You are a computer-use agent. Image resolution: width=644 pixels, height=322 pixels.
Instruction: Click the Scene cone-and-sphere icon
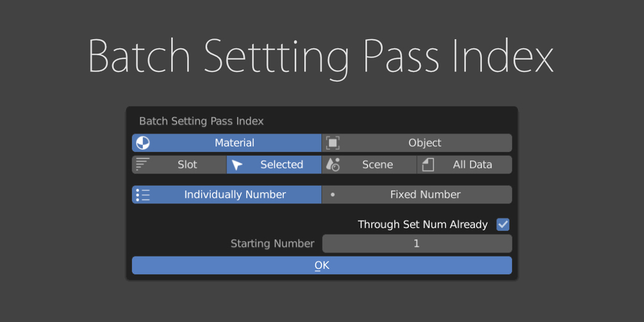(x=333, y=165)
